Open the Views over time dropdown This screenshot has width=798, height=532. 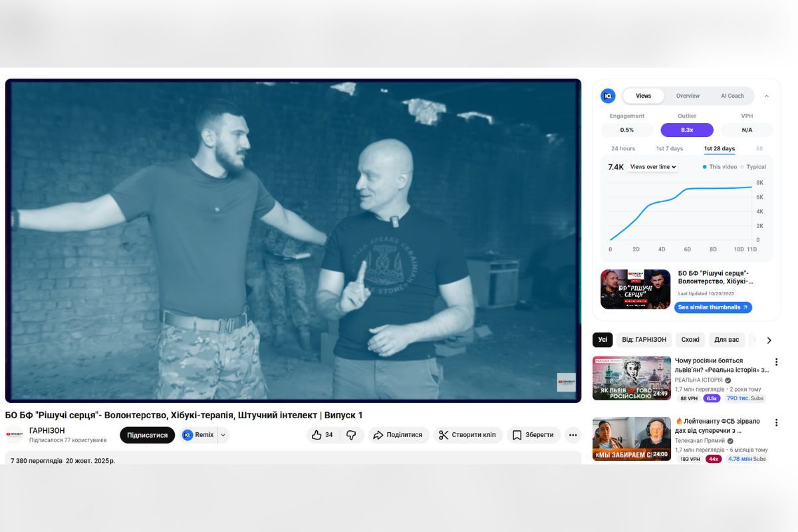coord(652,167)
